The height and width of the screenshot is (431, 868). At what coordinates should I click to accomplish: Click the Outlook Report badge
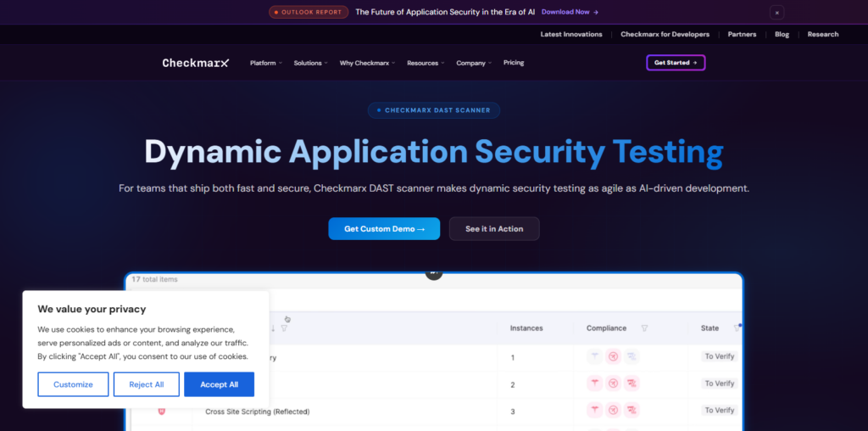(309, 12)
